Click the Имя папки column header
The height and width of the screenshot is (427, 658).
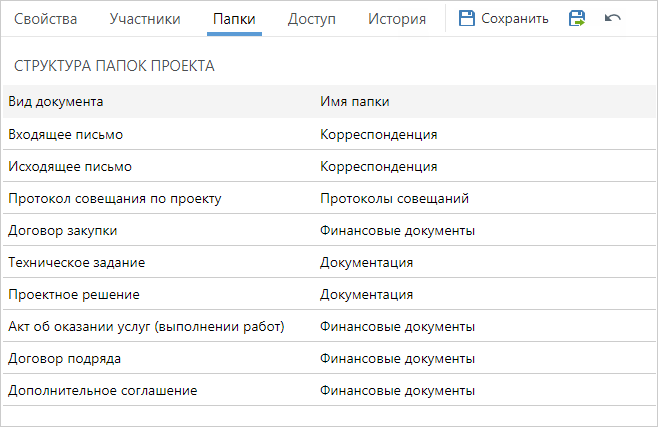(x=355, y=102)
